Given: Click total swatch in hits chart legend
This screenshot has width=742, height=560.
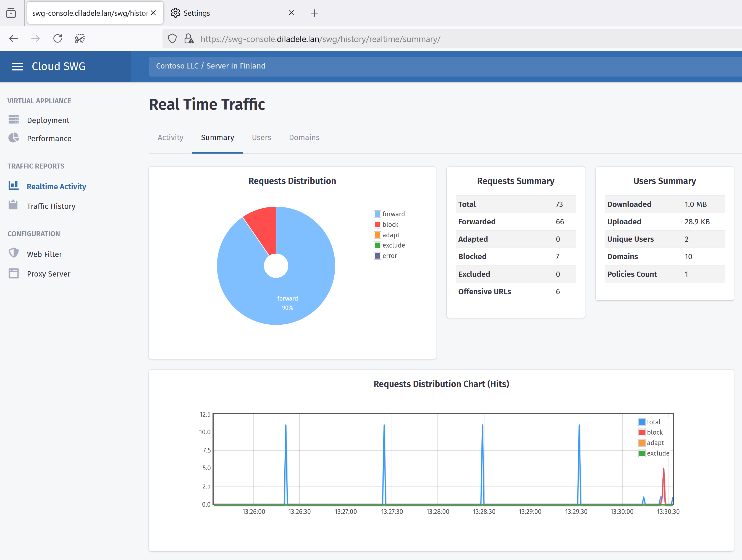Looking at the screenshot, I should tap(642, 422).
